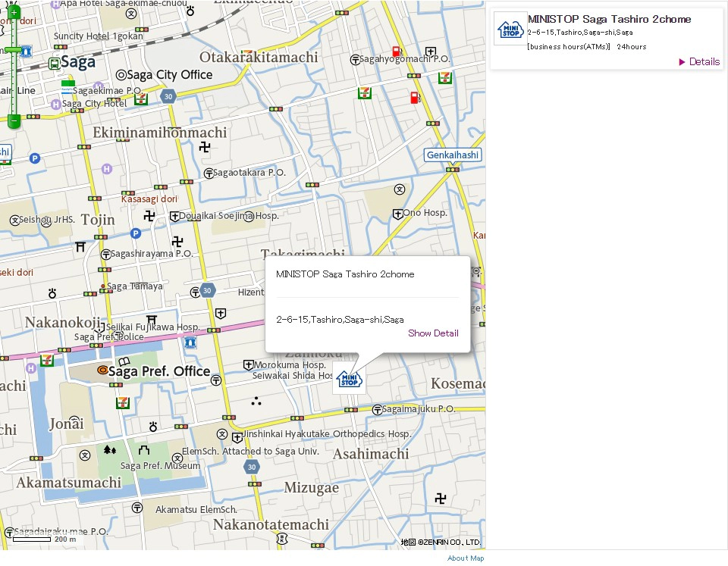Click the library book icon above Saga Pref. Office
The height and width of the screenshot is (566, 728).
(124, 361)
